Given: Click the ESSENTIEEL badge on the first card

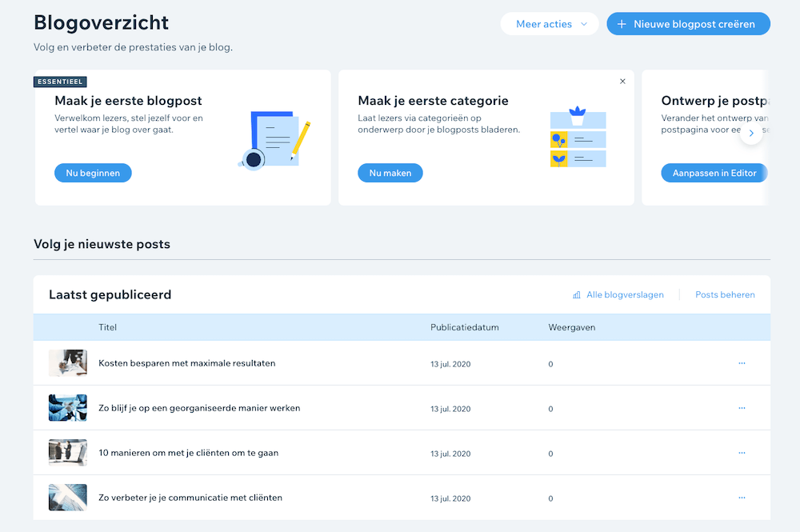Looking at the screenshot, I should click(60, 81).
